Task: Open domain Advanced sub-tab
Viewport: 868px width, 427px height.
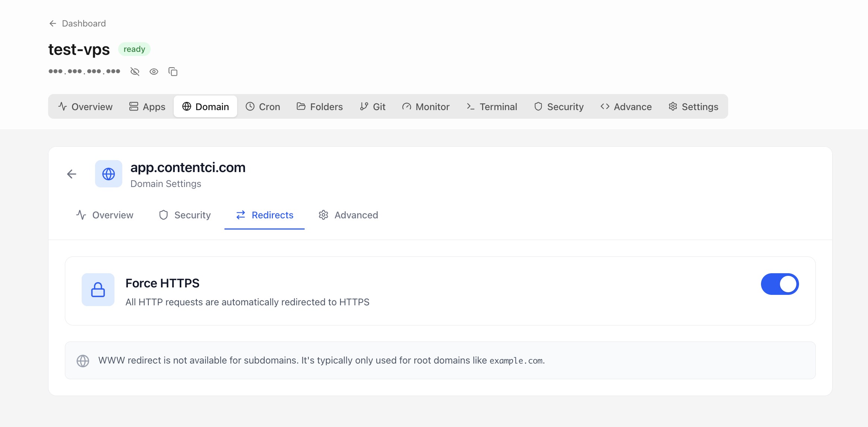Action: 348,215
